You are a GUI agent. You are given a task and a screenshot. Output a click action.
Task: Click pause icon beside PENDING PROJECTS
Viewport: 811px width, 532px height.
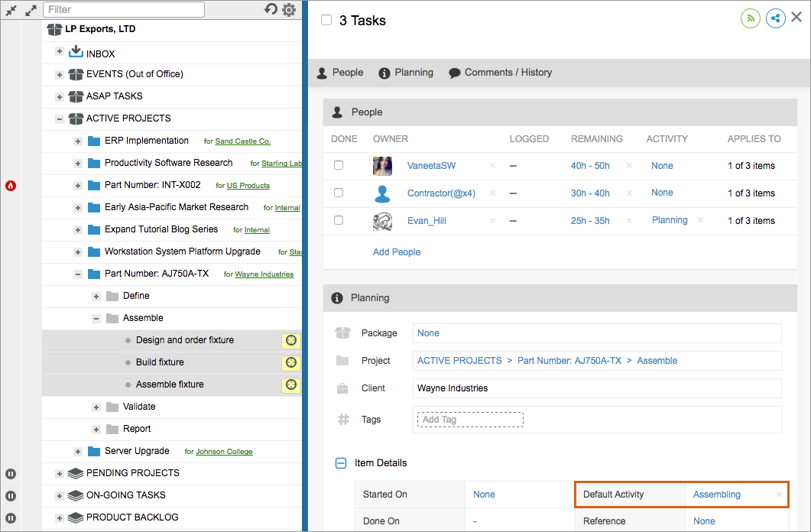tap(11, 474)
